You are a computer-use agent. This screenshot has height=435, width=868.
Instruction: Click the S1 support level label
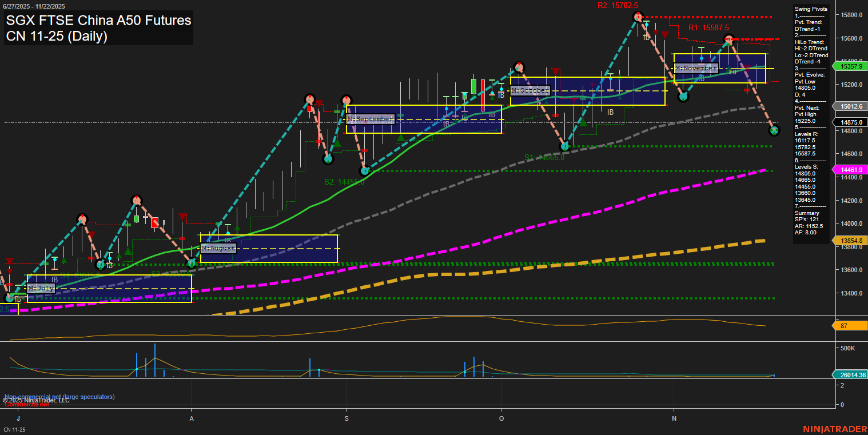[544, 157]
